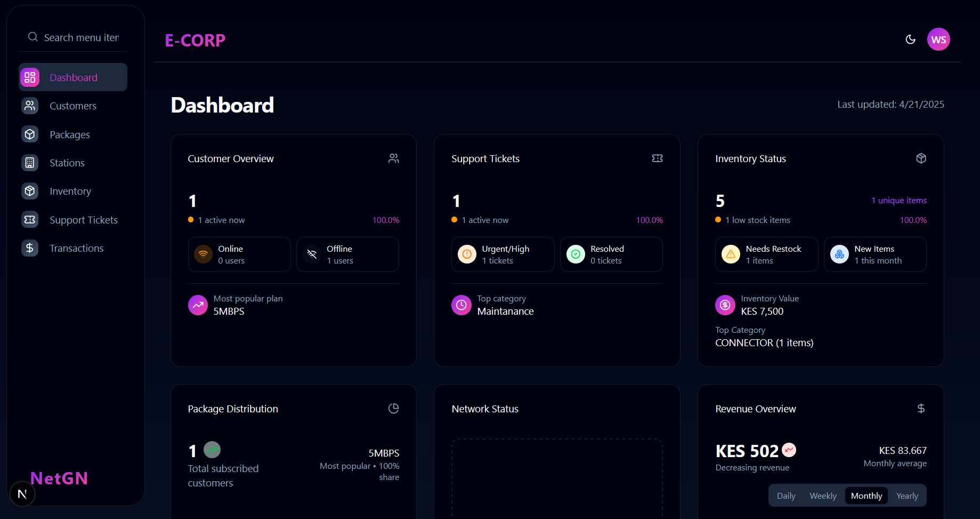Open the Inventory sidebar icon
The height and width of the screenshot is (519, 980).
(30, 191)
